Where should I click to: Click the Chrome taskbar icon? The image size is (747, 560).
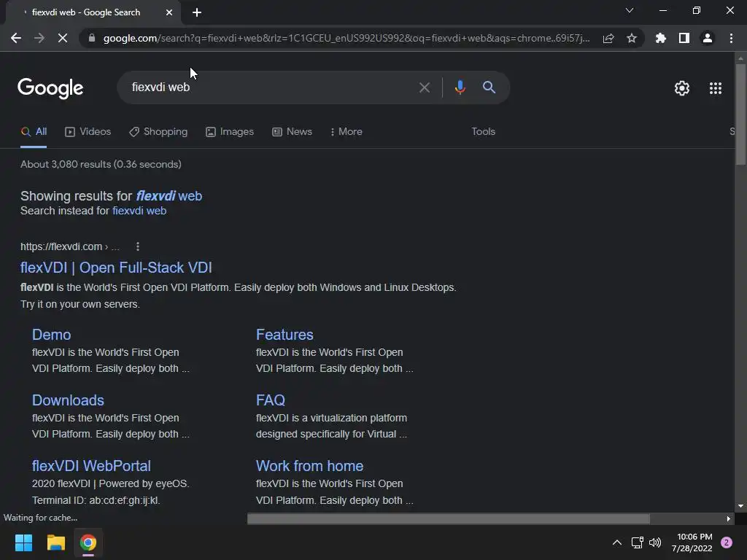point(88,542)
